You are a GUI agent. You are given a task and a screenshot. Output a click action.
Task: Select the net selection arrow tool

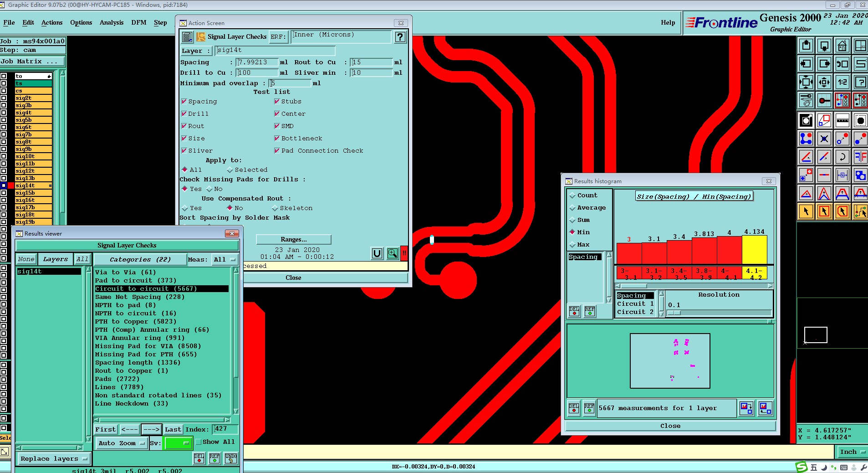[x=861, y=211]
